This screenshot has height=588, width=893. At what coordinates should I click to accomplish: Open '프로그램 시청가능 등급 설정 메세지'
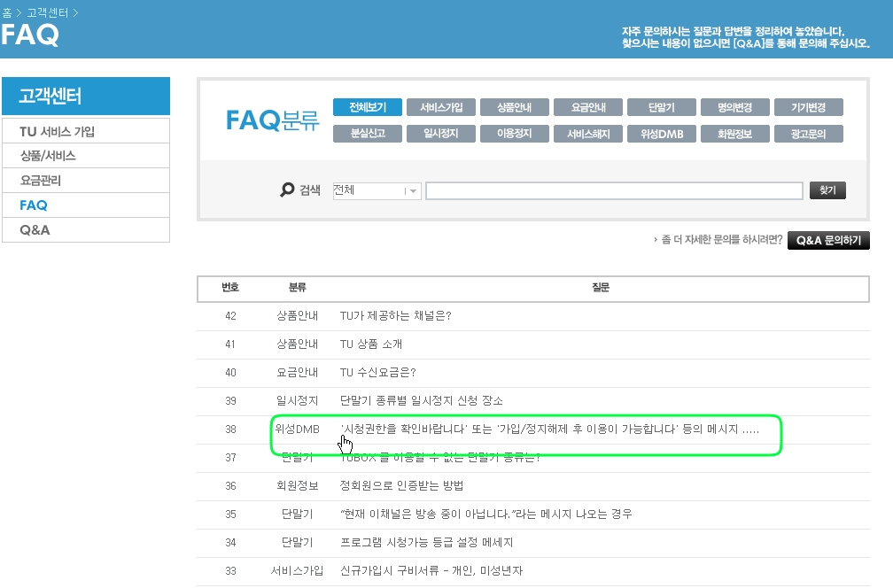pos(427,543)
